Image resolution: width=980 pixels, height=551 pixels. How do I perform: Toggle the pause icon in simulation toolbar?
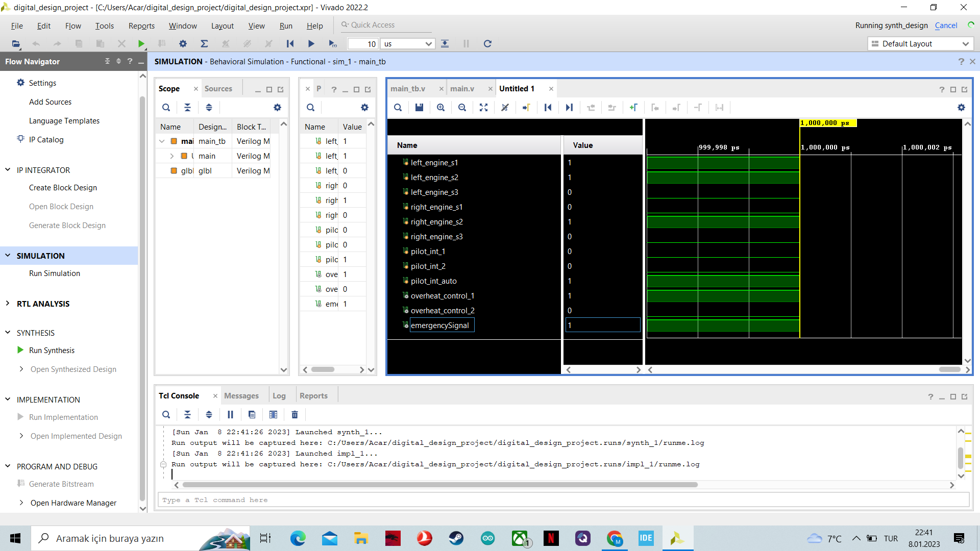465,43
